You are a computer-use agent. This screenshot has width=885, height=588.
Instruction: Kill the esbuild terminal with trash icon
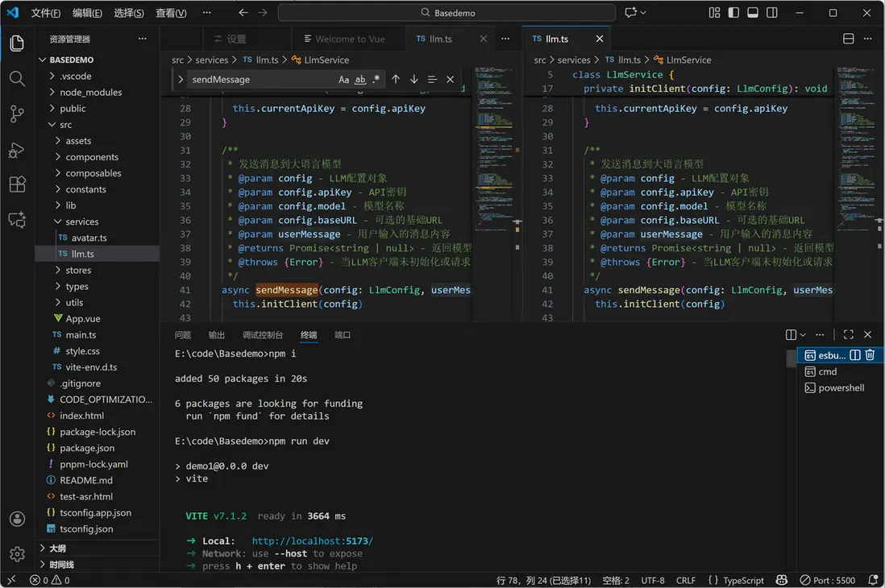tap(870, 355)
